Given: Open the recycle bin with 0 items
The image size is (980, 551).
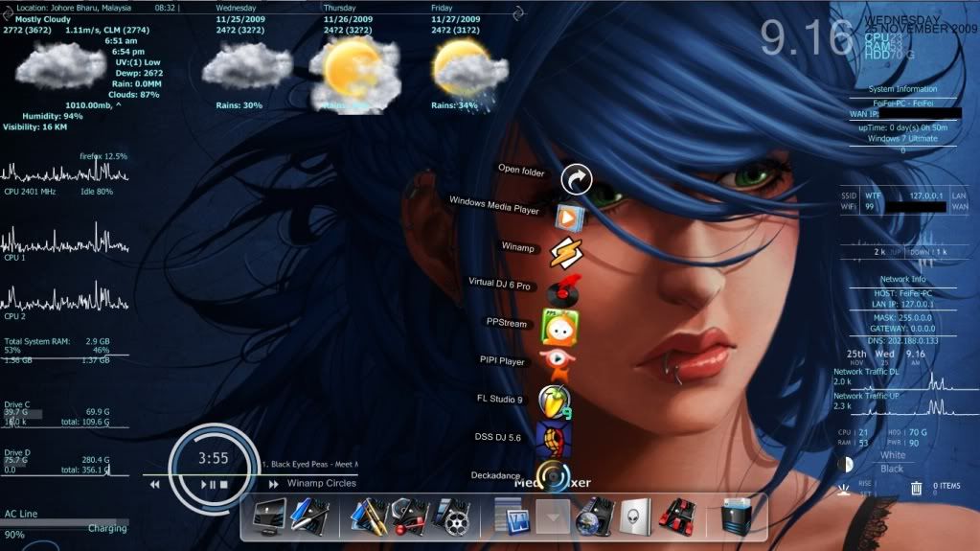Looking at the screenshot, I should click(x=917, y=488).
